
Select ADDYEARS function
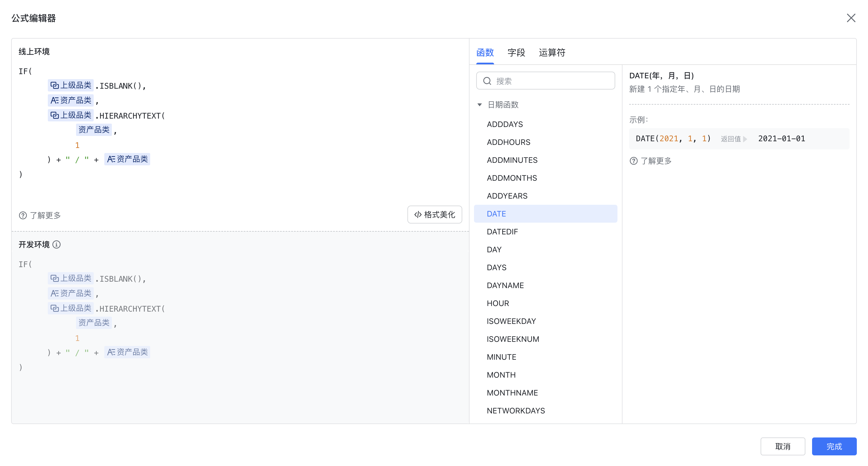[546, 196]
